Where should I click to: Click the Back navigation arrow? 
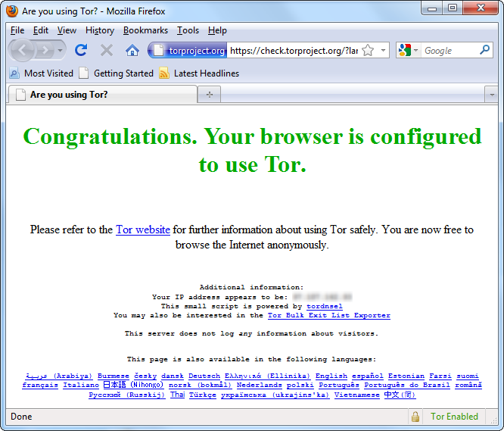click(x=22, y=50)
